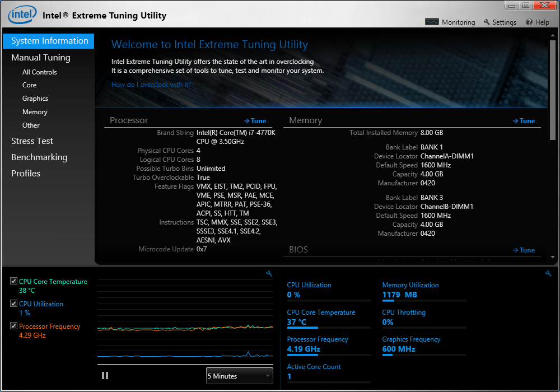Click ChannelA-DIMM1 device locator

[447, 156]
